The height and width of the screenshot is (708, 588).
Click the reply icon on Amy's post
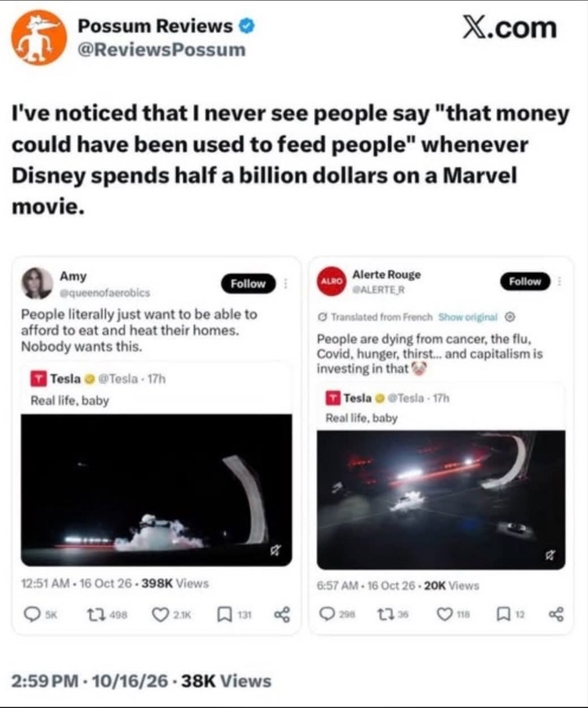click(x=32, y=614)
